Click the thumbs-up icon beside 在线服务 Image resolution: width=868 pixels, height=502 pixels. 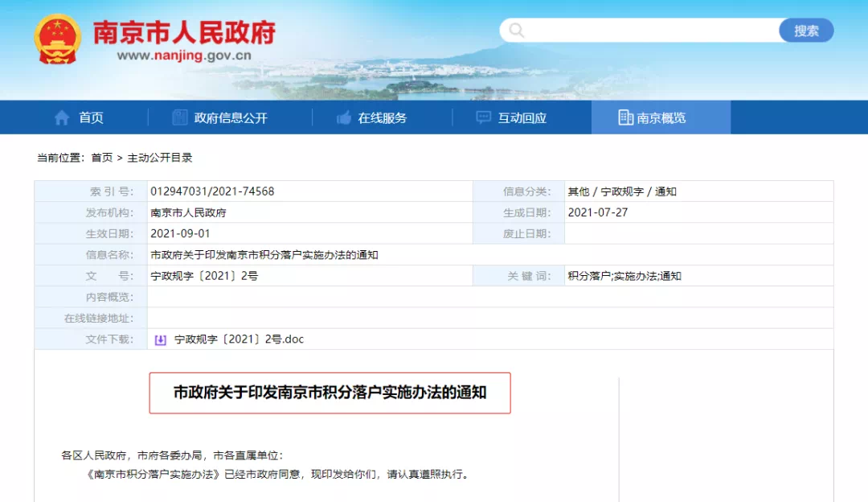coord(344,118)
